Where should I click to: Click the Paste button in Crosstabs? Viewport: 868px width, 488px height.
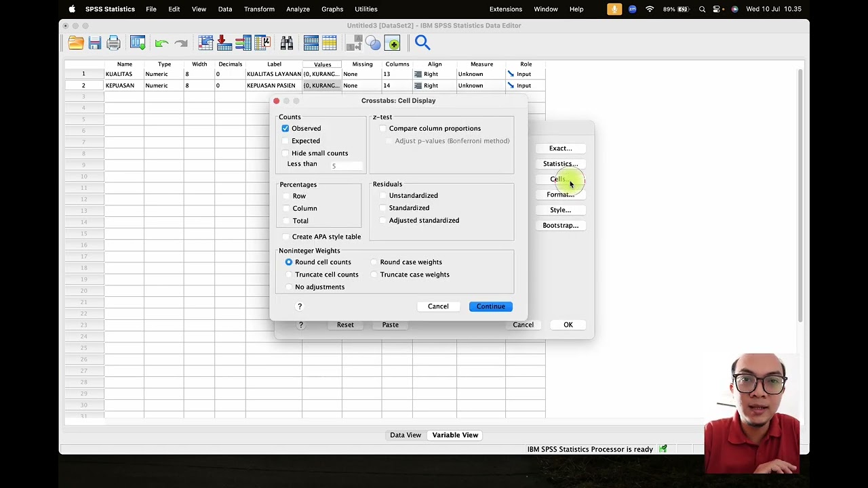(x=390, y=325)
